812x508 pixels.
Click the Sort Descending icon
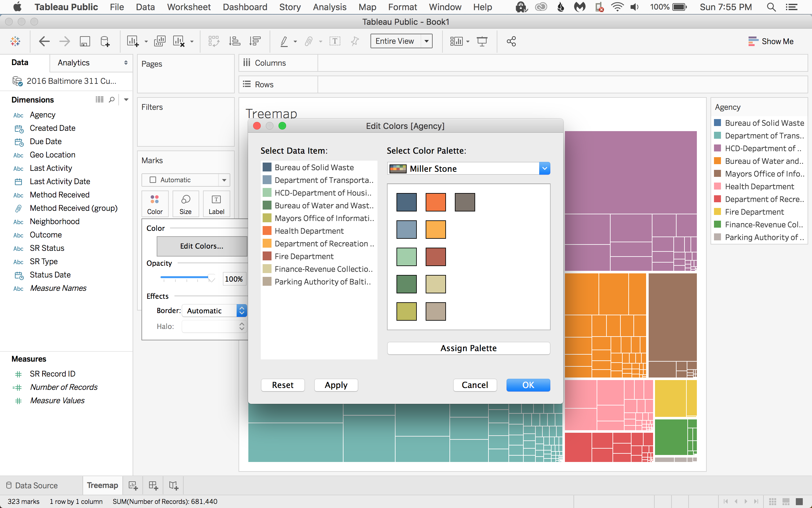pyautogui.click(x=255, y=41)
